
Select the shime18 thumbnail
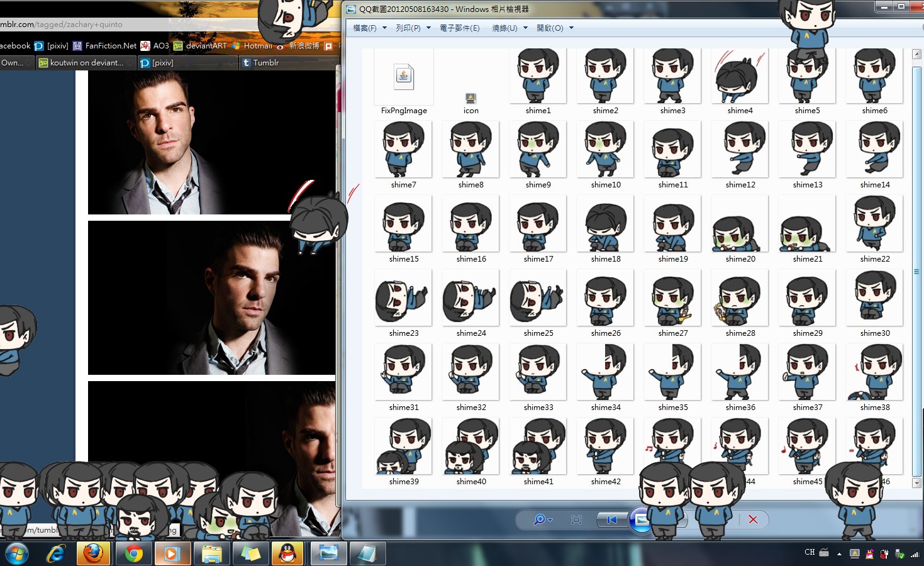pyautogui.click(x=605, y=224)
